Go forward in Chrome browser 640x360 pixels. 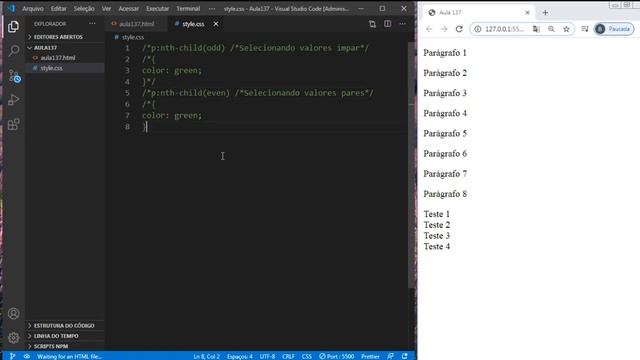tap(444, 29)
